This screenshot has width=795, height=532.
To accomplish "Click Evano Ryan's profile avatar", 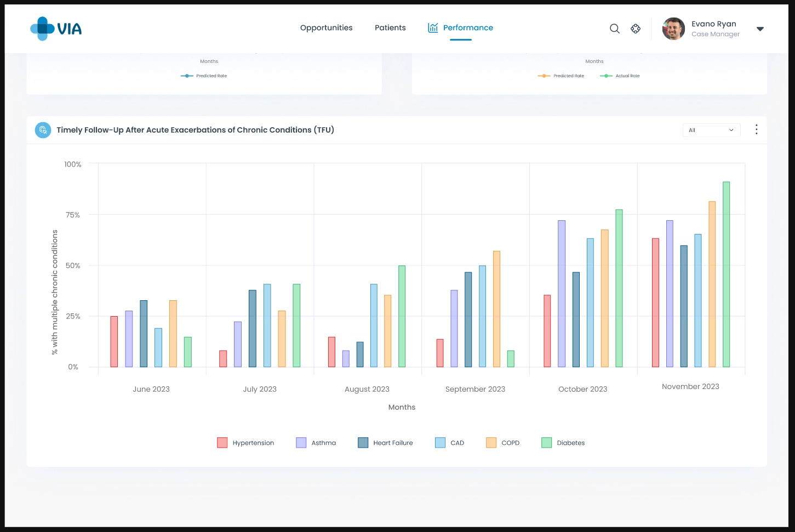I will pyautogui.click(x=673, y=29).
